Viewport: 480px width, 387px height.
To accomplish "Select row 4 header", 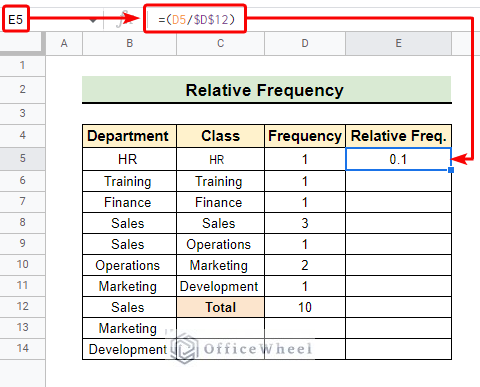I will coord(22,136).
